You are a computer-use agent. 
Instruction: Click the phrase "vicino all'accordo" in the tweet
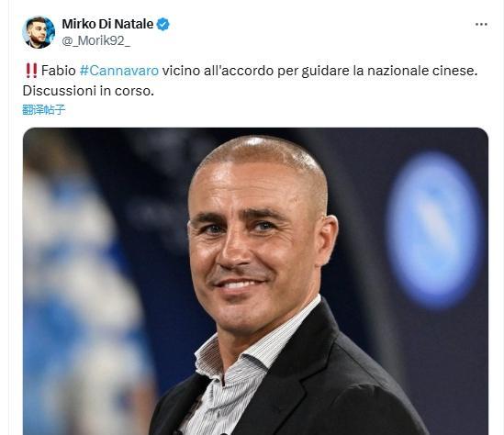click(x=218, y=71)
